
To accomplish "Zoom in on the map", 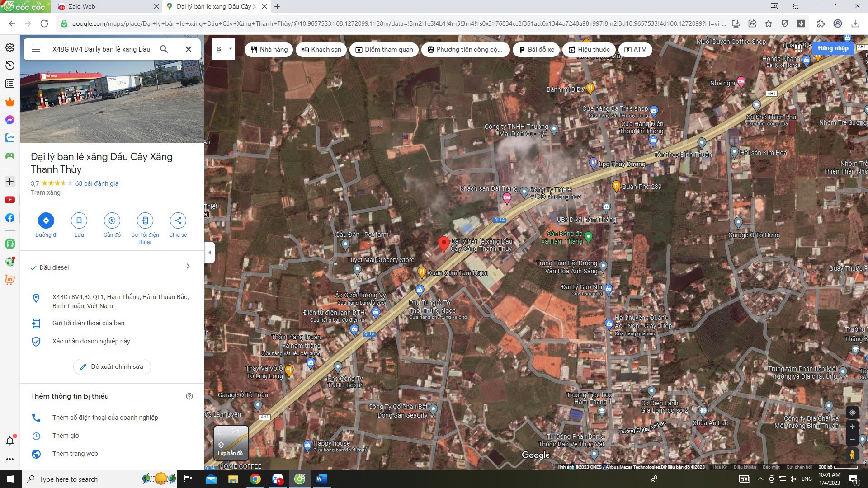I will [852, 427].
